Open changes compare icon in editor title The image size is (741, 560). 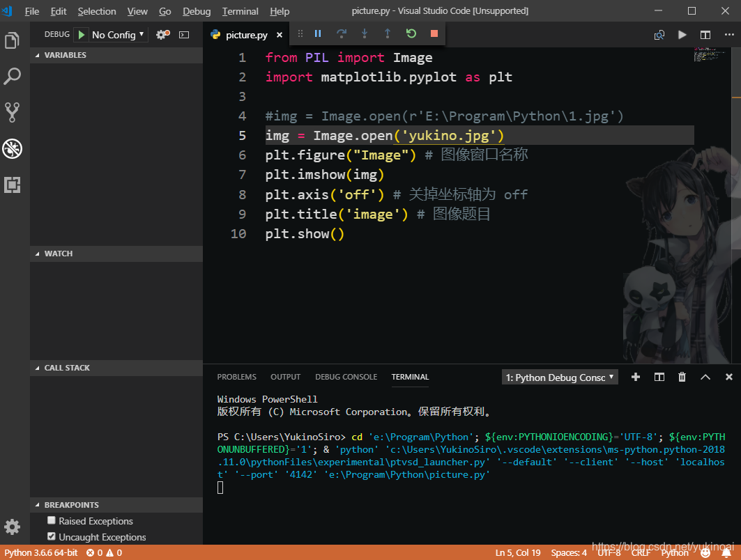click(659, 35)
